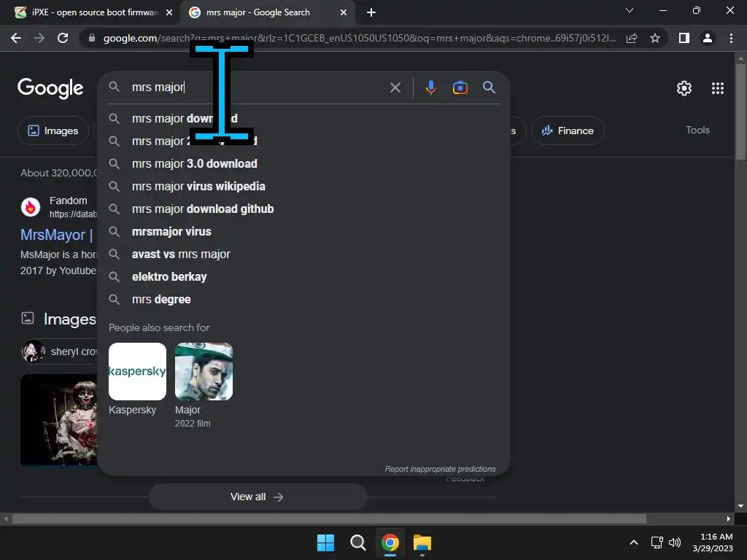Click the lock site-info icon in address bar
This screenshot has height=560, width=747.
tap(92, 38)
